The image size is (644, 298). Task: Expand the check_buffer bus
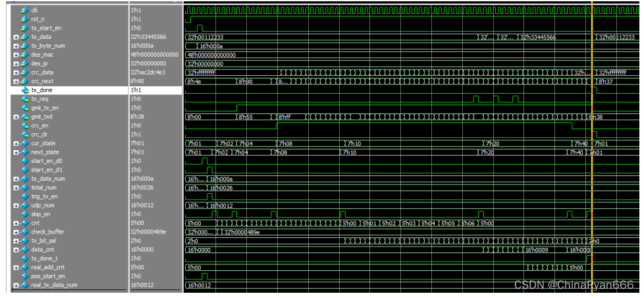tap(16, 232)
